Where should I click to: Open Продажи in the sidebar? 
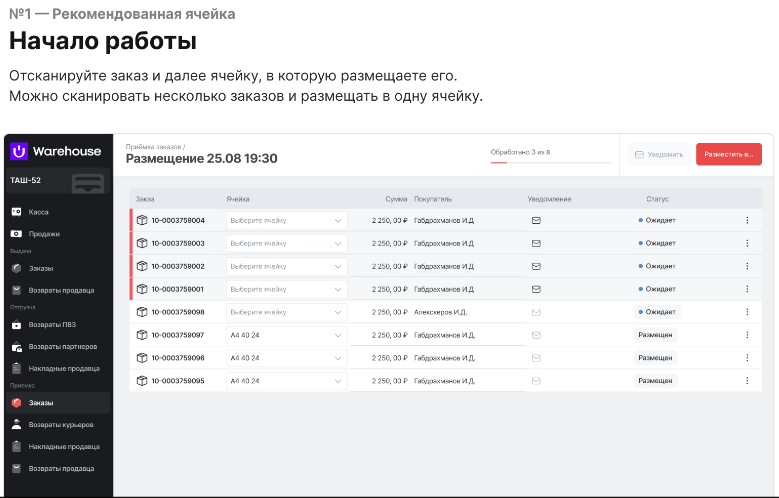(43, 234)
